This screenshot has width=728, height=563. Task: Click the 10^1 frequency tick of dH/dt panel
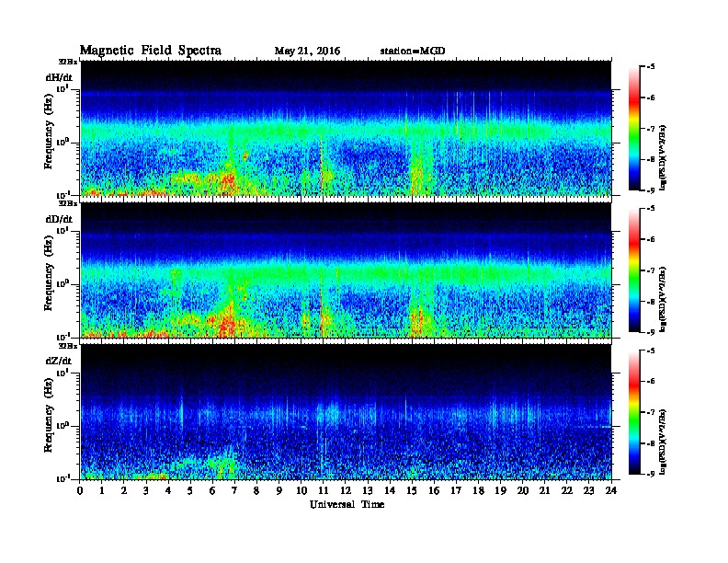coord(63,87)
